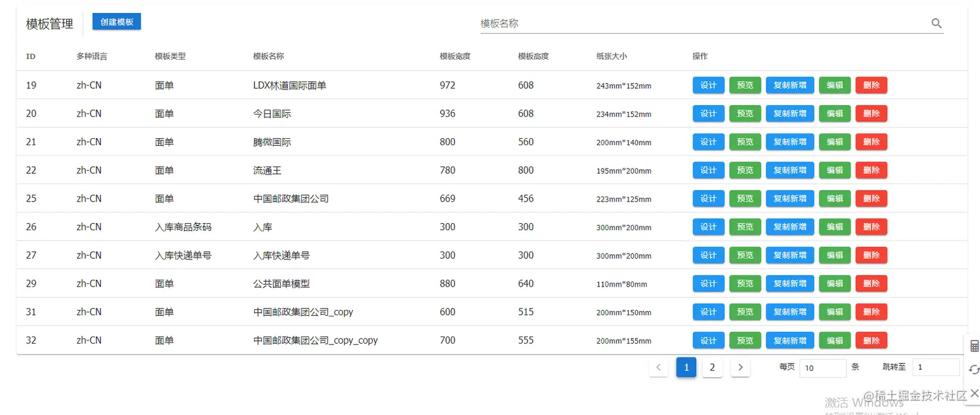Viewport: 980px width, 415px height.
Task: Click 编辑 for row ID 25
Action: [x=835, y=198]
